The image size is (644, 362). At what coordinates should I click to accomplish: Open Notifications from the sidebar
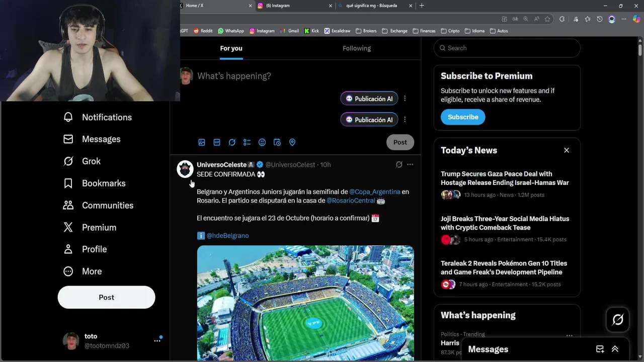(x=98, y=117)
